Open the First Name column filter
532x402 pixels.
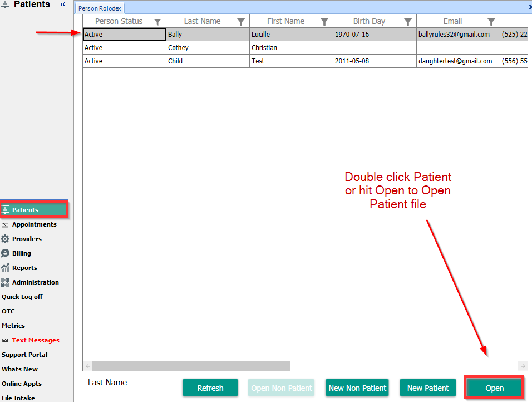click(324, 21)
